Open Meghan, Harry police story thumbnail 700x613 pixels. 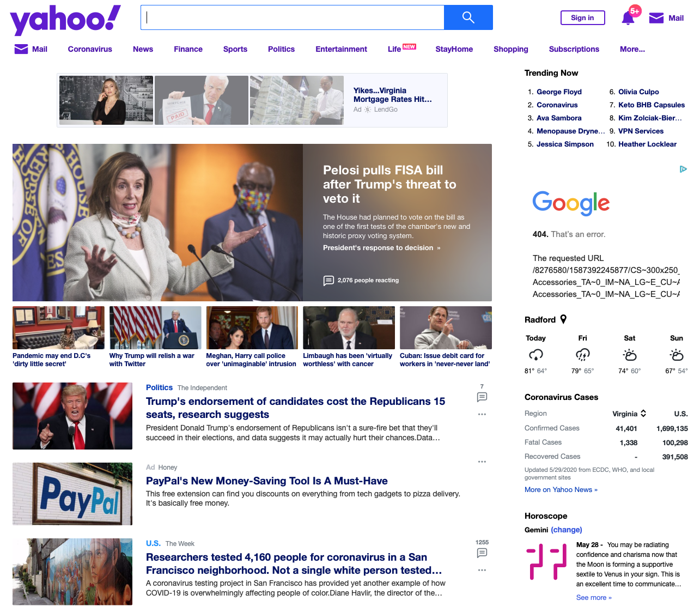tap(252, 327)
